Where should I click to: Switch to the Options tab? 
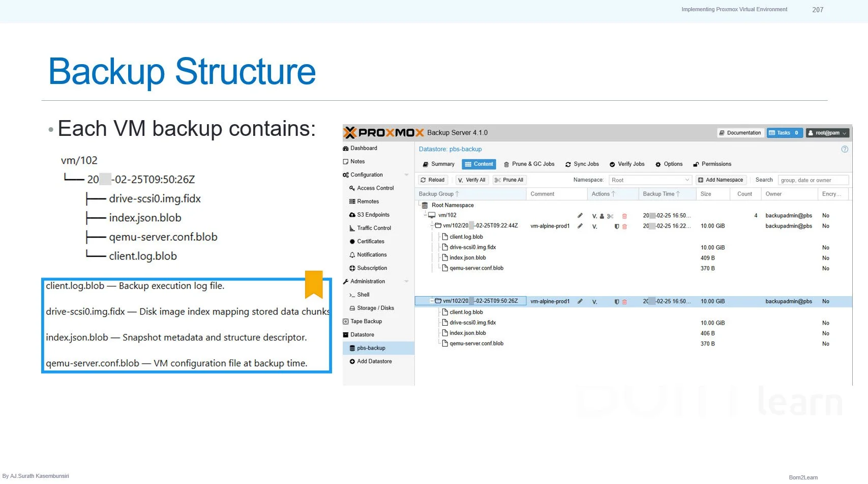[x=669, y=164]
